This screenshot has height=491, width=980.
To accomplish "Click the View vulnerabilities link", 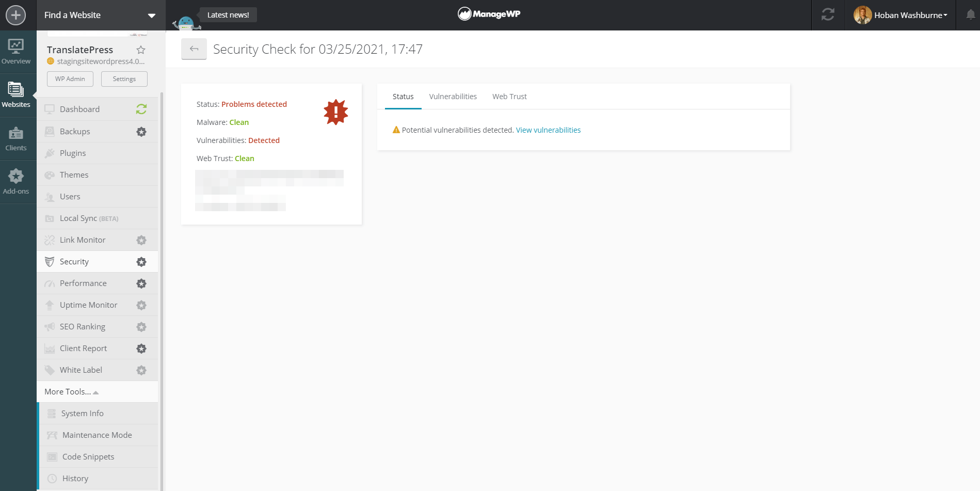I will tap(548, 130).
